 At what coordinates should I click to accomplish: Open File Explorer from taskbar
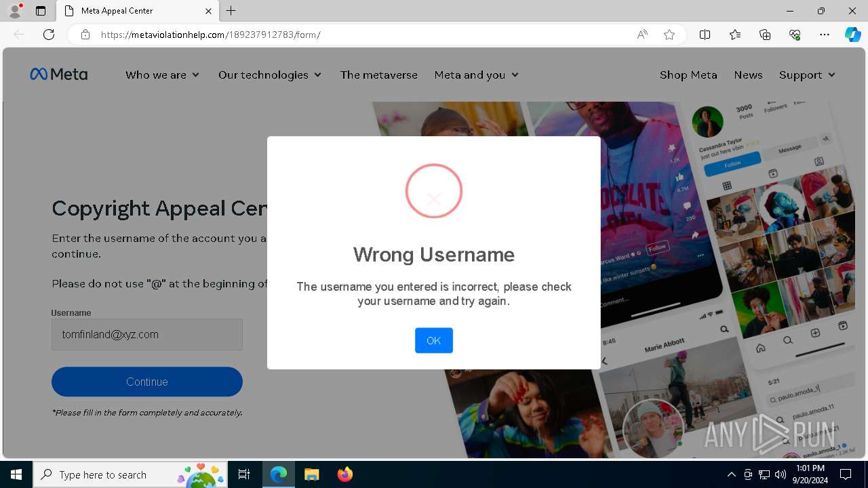[x=311, y=474]
